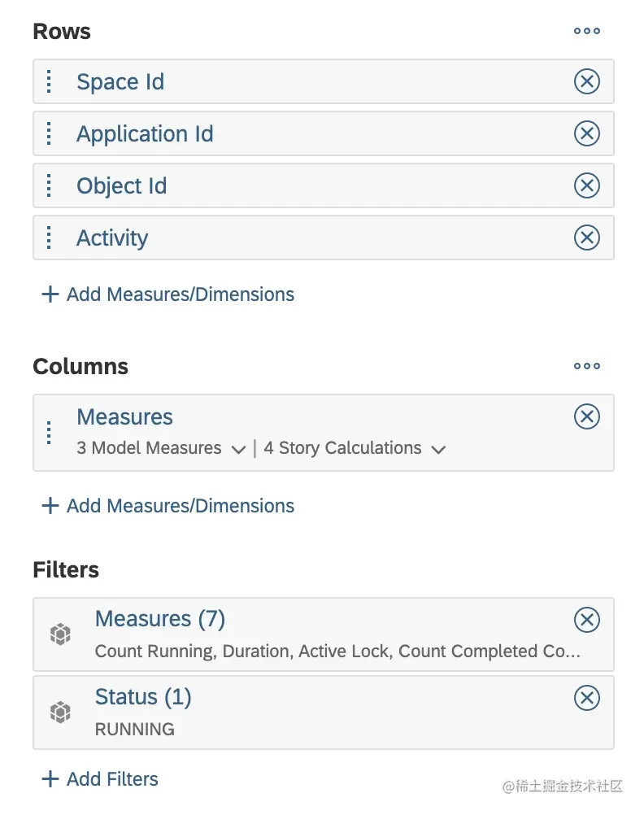Click the Application Id drag handle
This screenshot has width=644, height=815.
point(49,133)
